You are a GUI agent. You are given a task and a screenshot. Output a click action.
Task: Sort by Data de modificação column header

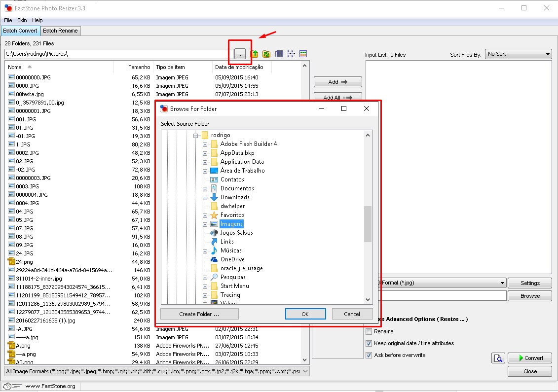pos(242,67)
